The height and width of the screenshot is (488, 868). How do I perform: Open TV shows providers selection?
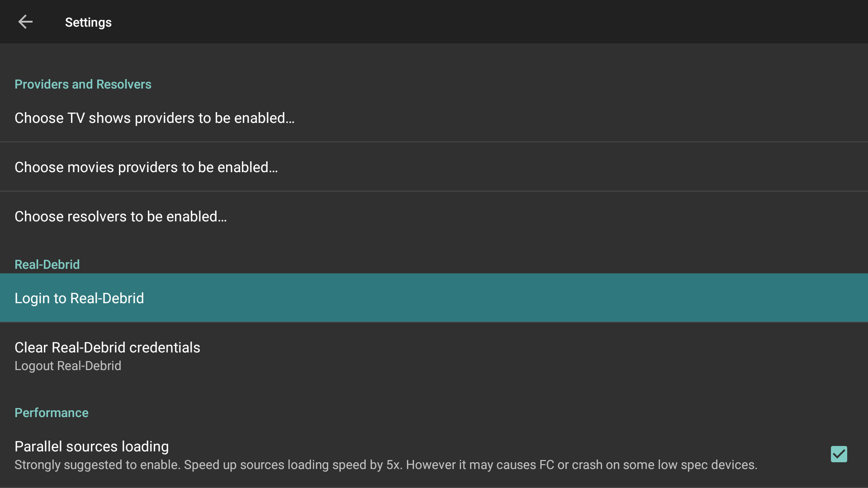434,118
